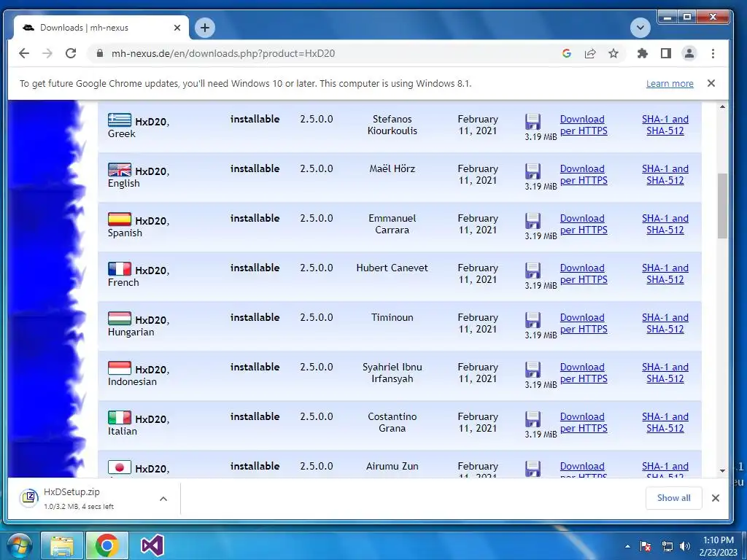
Task: Click the English floppy disk download icon
Action: (533, 171)
